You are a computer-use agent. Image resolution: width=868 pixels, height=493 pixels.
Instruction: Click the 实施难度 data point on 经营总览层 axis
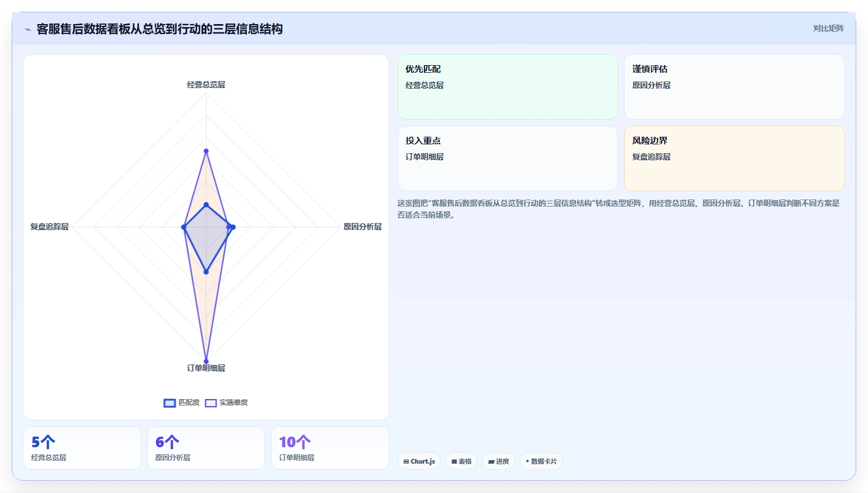[206, 151]
